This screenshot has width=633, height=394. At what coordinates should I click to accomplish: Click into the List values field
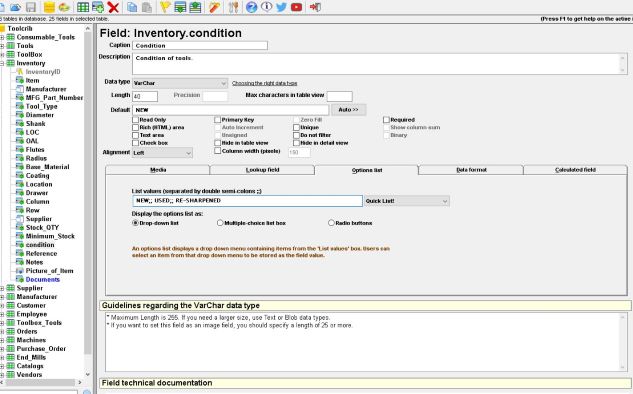pyautogui.click(x=247, y=201)
